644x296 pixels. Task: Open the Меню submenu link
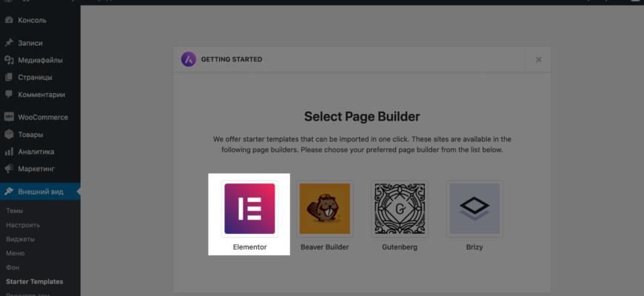point(16,253)
